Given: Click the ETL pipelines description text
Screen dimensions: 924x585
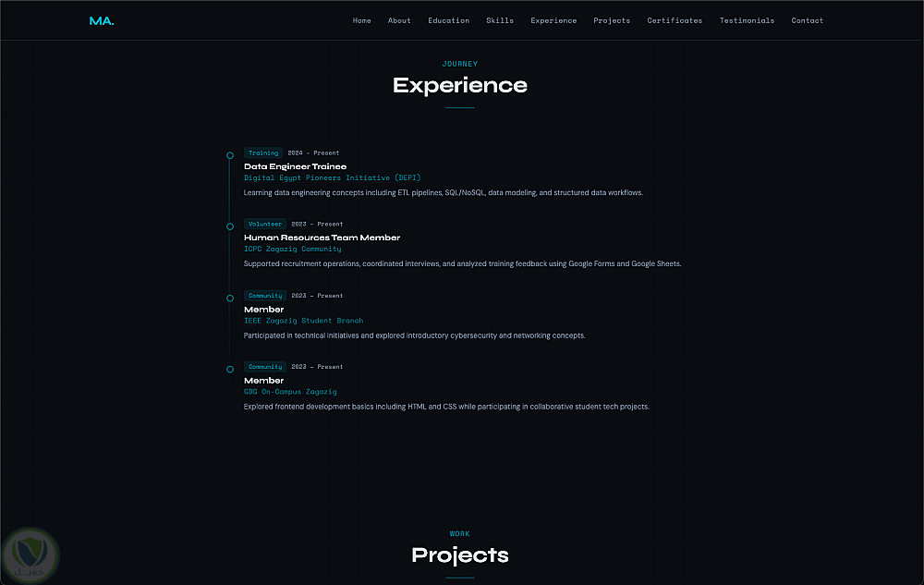Looking at the screenshot, I should pyautogui.click(x=444, y=192).
